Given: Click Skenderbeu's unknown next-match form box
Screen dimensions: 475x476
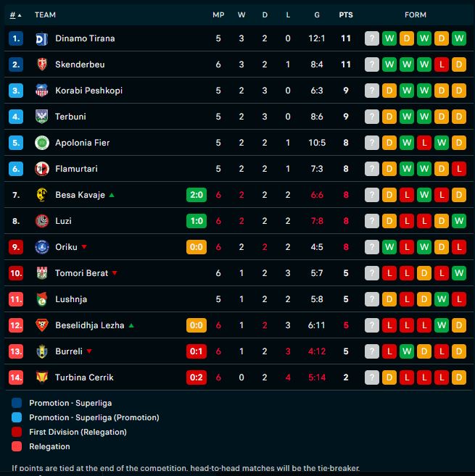Looking at the screenshot, I should (x=372, y=64).
